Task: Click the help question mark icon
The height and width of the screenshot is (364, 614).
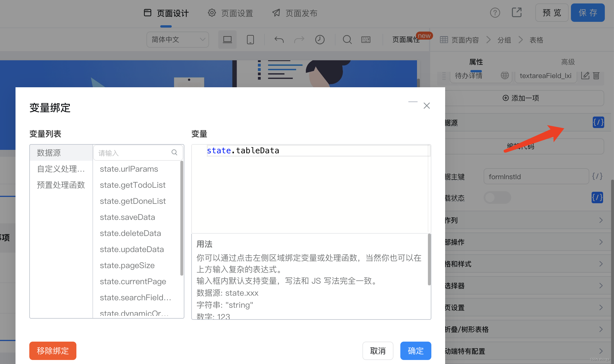Action: pyautogui.click(x=495, y=13)
